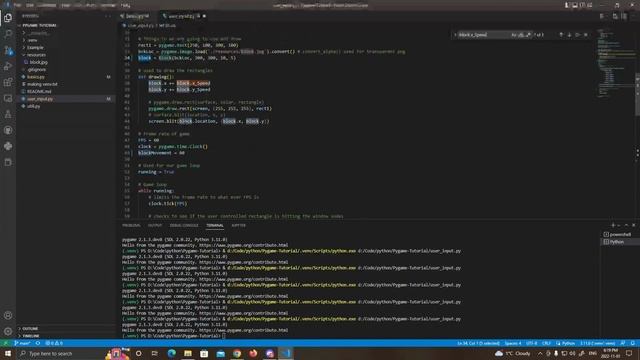Open README.md in the explorer
640x360 pixels.
pyautogui.click(x=39, y=91)
